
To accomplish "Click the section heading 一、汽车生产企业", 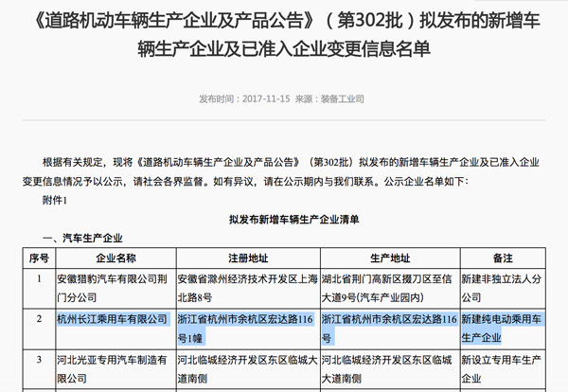I will pos(82,238).
